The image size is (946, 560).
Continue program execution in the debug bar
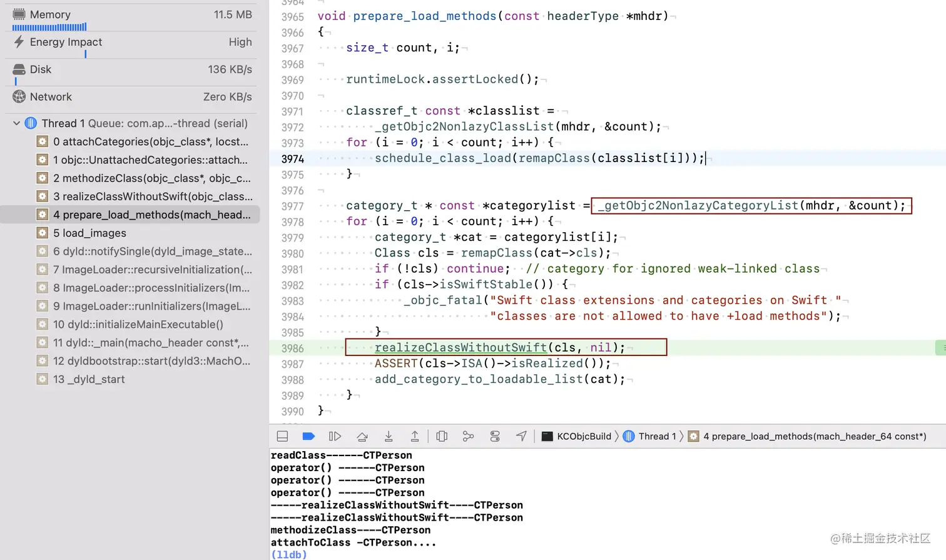point(335,436)
